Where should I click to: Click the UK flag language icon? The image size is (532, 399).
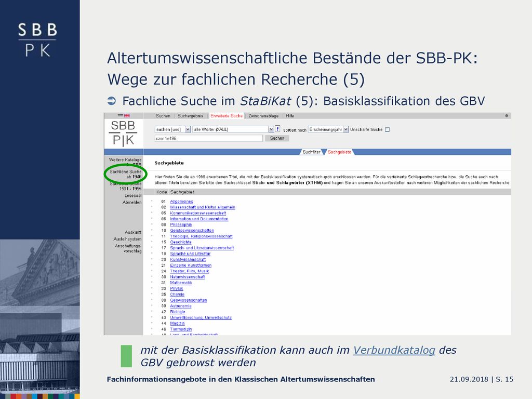(x=127, y=116)
